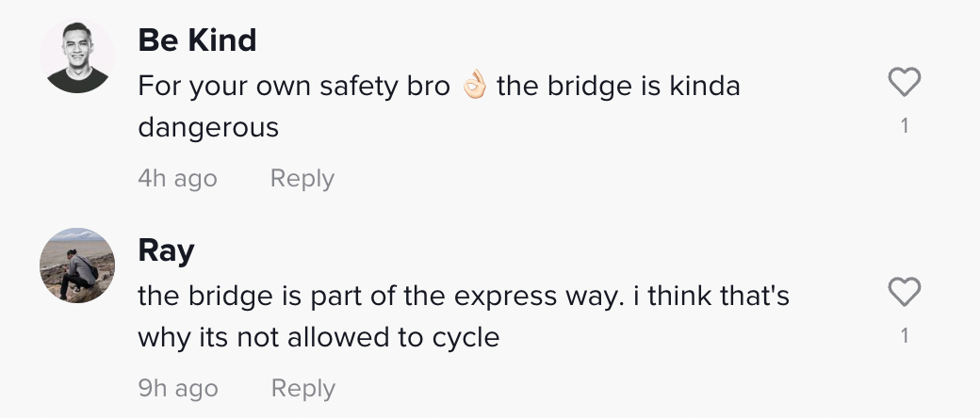The image size is (980, 418).
Task: Click "the bridge is kinda" text
Action: (x=618, y=86)
